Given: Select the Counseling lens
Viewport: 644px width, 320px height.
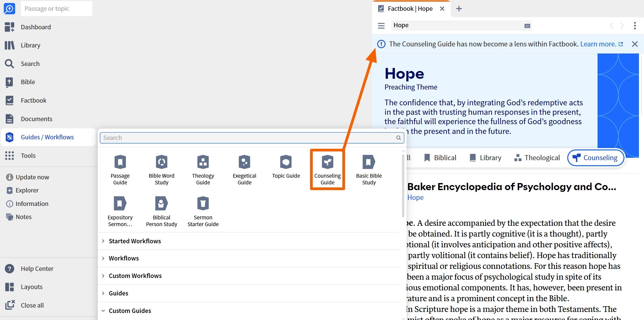Looking at the screenshot, I should (596, 157).
